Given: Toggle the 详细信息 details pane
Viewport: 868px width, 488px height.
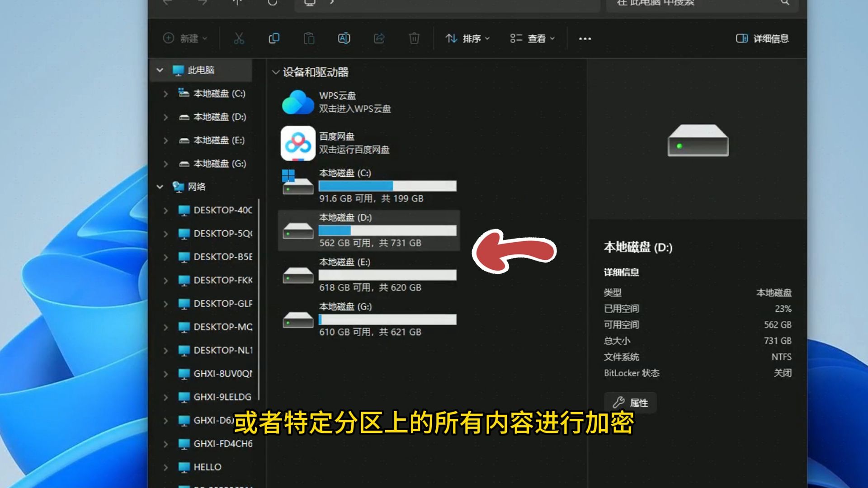Looking at the screenshot, I should [762, 38].
